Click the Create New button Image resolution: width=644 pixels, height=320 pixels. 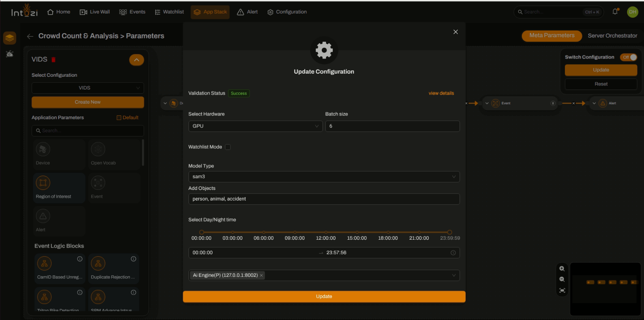click(88, 102)
